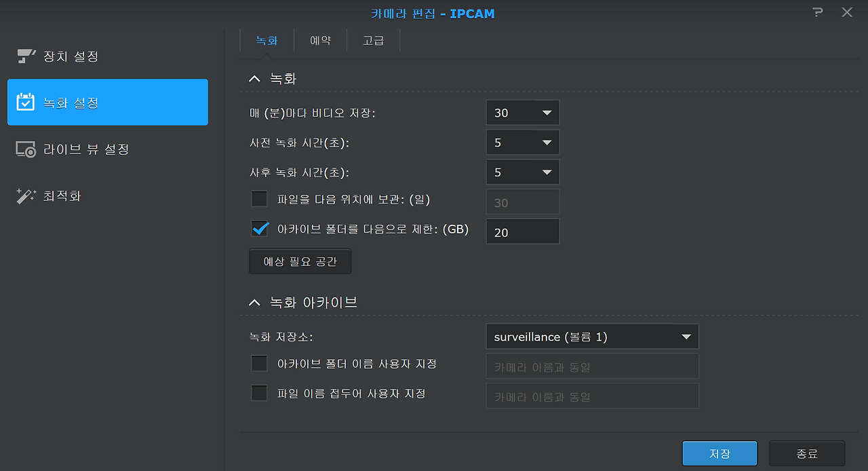Switch to the 고급 tab

(372, 40)
